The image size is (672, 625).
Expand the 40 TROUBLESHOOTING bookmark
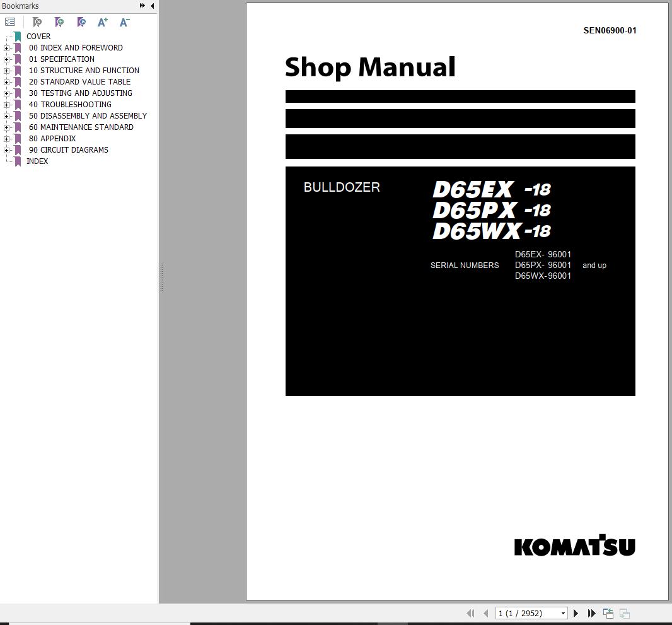[6, 104]
